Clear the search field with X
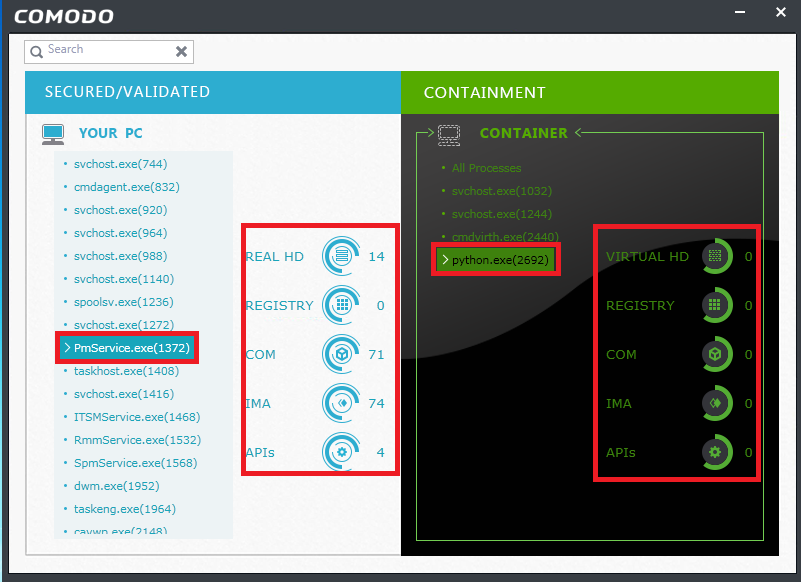Screen dimensions: 801x582 (181, 51)
